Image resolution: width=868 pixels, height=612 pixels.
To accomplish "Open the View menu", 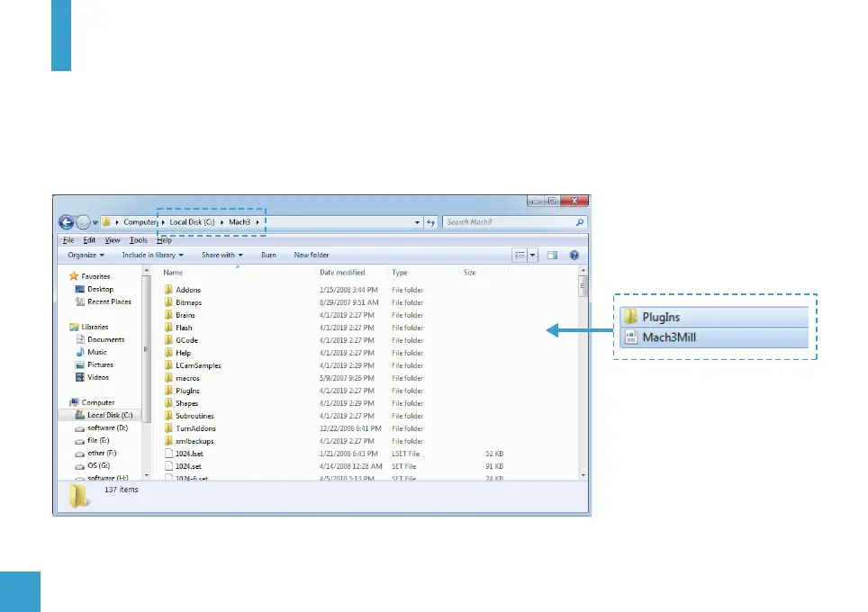I will [113, 240].
